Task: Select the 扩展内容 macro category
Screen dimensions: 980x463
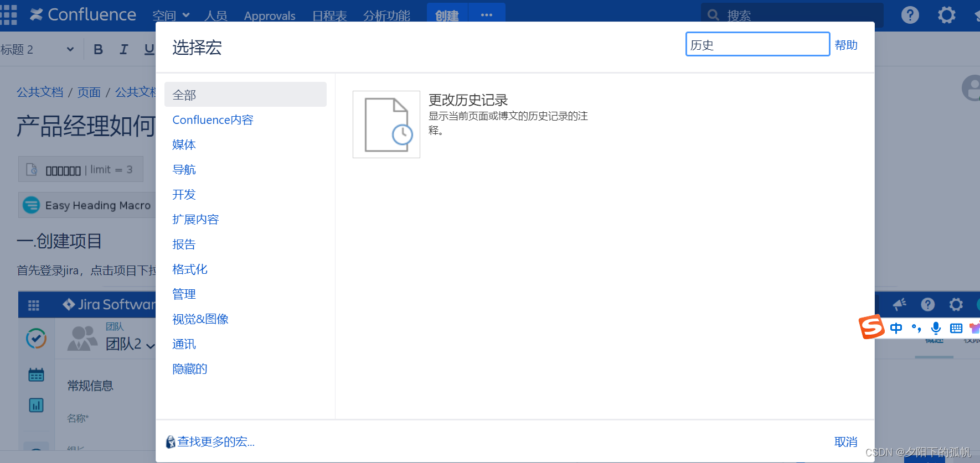Action: point(195,220)
